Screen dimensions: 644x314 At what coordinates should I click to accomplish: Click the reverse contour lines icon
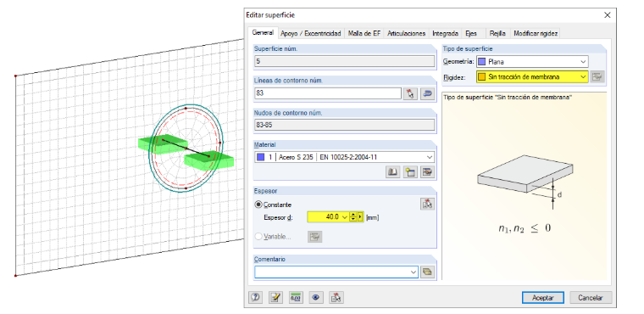pyautogui.click(x=428, y=94)
